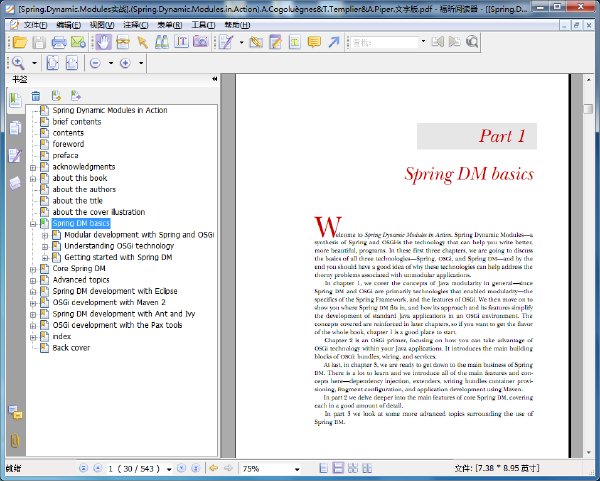Click the Zoom In magnifier tool
600x481 pixels.
coord(18,63)
